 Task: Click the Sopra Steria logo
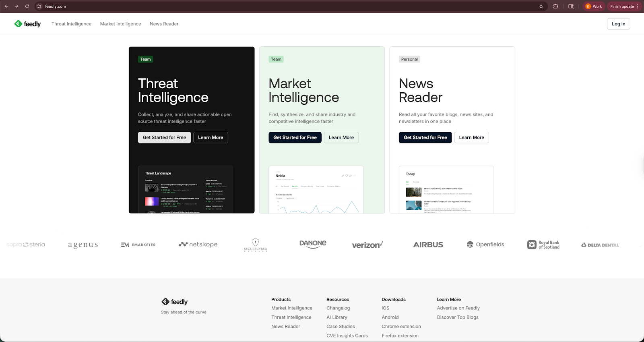26,245
